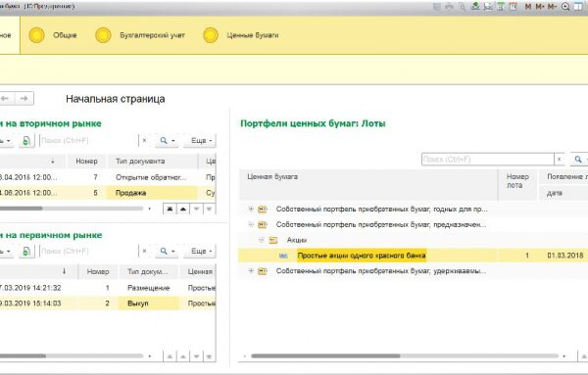Click the greyed save icon in top toolbar
Image resolution: width=588 pixels, height=375 pixels.
(x=437, y=7)
